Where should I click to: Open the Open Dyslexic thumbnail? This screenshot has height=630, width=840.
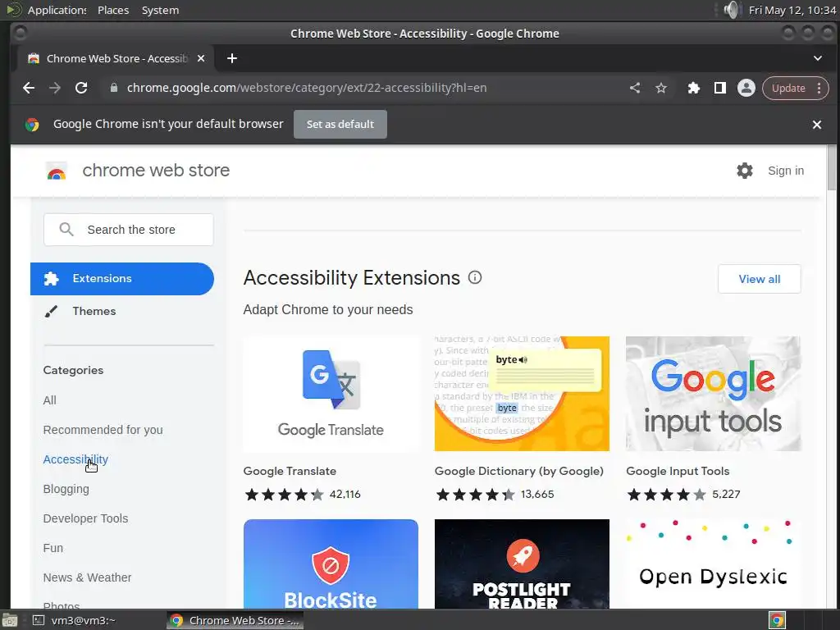(713, 564)
